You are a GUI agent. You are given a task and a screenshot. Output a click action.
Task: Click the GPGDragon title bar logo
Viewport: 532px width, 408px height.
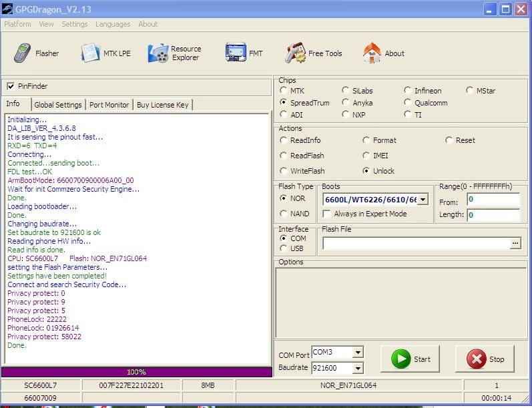click(x=7, y=9)
